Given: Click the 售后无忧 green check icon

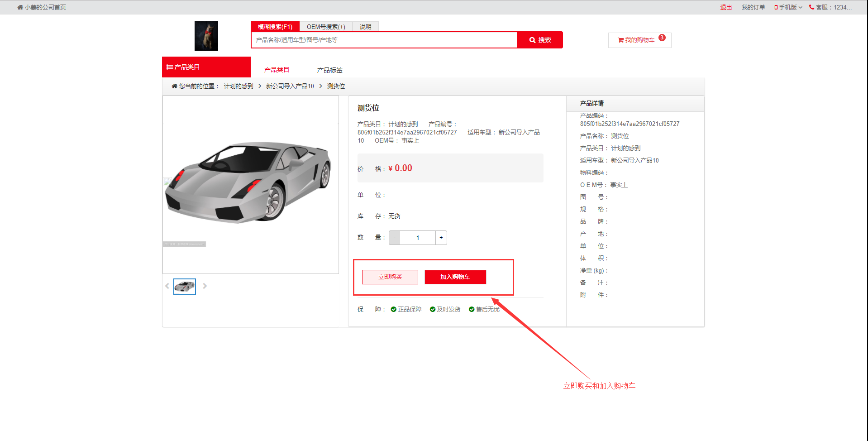Looking at the screenshot, I should [x=472, y=309].
